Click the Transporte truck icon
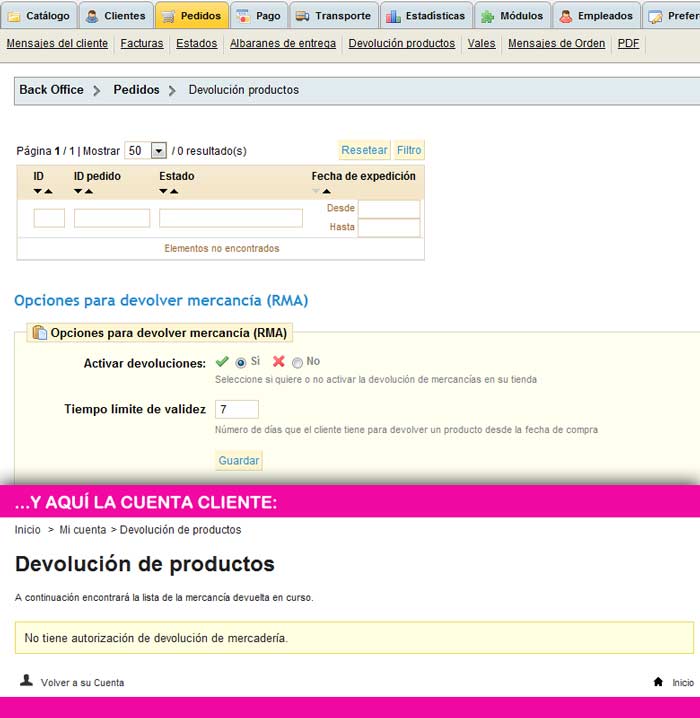This screenshot has width=700, height=718. point(302,16)
